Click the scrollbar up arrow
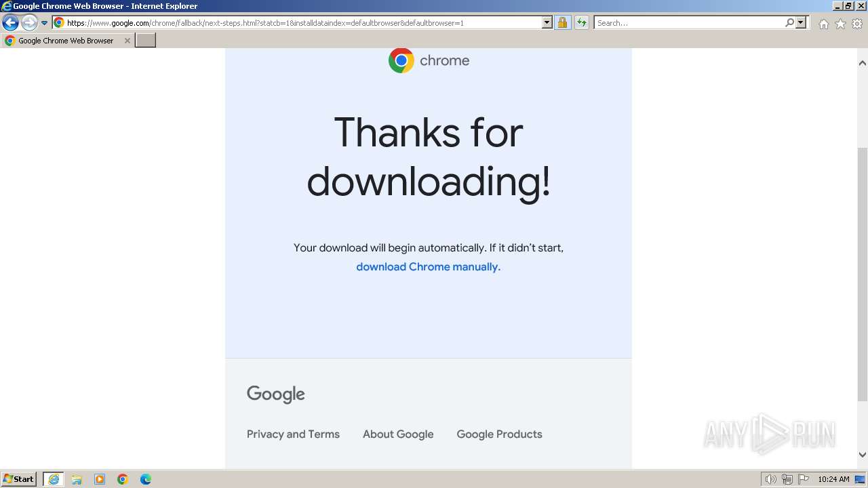The height and width of the screenshot is (488, 868). pos(863,63)
